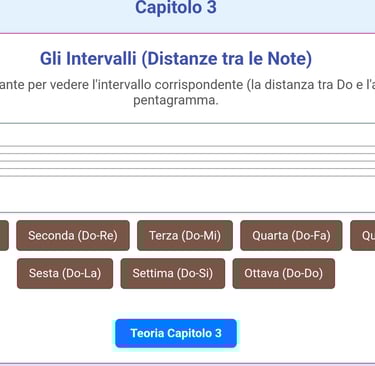Click the empty space above the staff lines
The width and height of the screenshot is (375, 366).
[187, 135]
